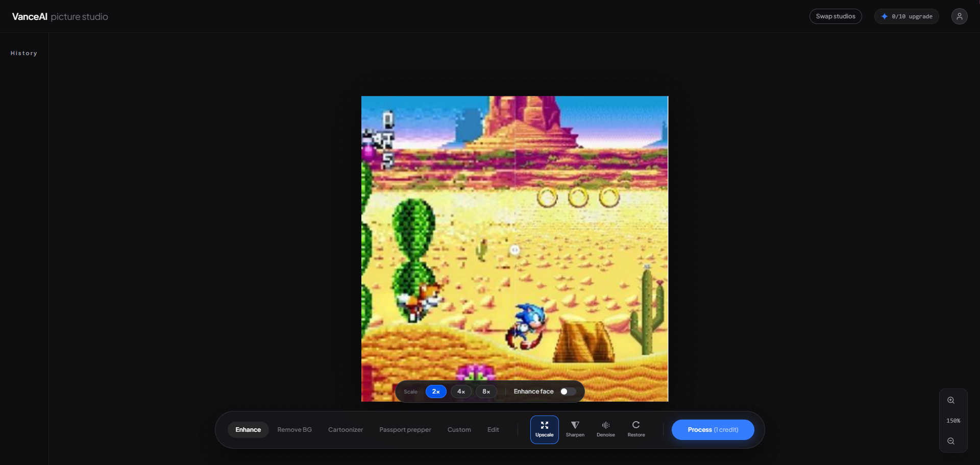Image resolution: width=980 pixels, height=465 pixels.
Task: Open the Passport prepper tab
Action: (405, 430)
